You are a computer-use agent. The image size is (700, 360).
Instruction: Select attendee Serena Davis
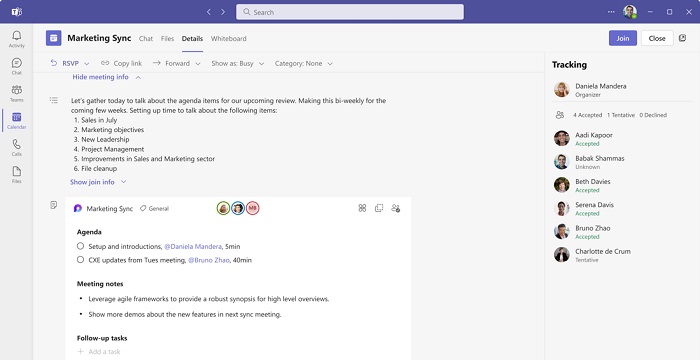pos(622,208)
